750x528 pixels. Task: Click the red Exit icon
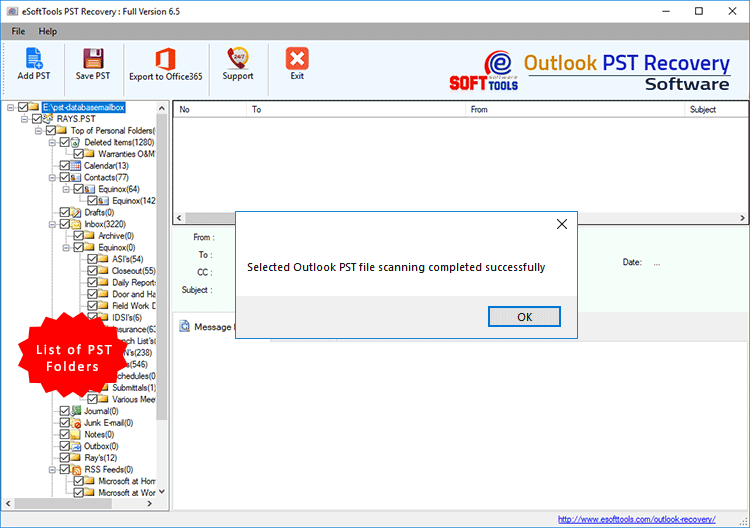(x=297, y=58)
